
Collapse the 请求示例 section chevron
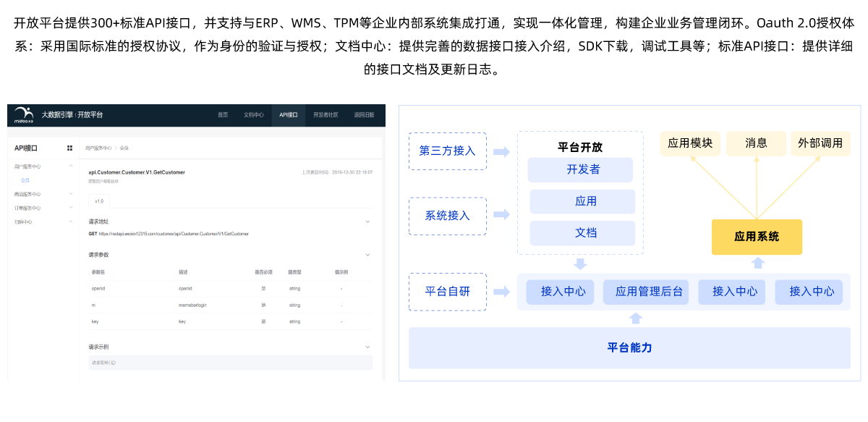(x=367, y=347)
